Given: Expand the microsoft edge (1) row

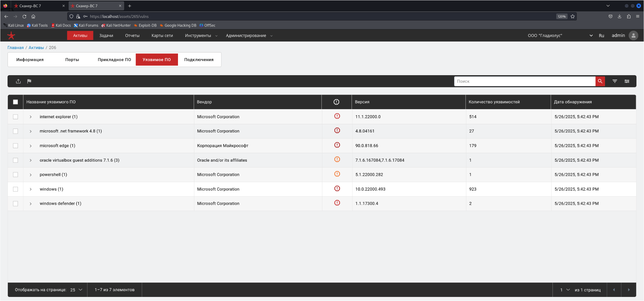Looking at the screenshot, I should (x=31, y=146).
